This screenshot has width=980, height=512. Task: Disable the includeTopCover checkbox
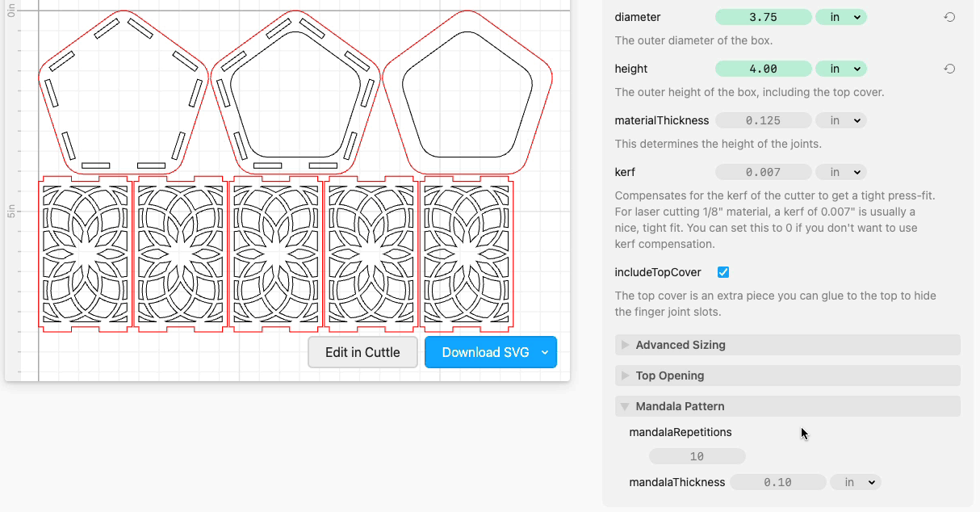pyautogui.click(x=722, y=272)
